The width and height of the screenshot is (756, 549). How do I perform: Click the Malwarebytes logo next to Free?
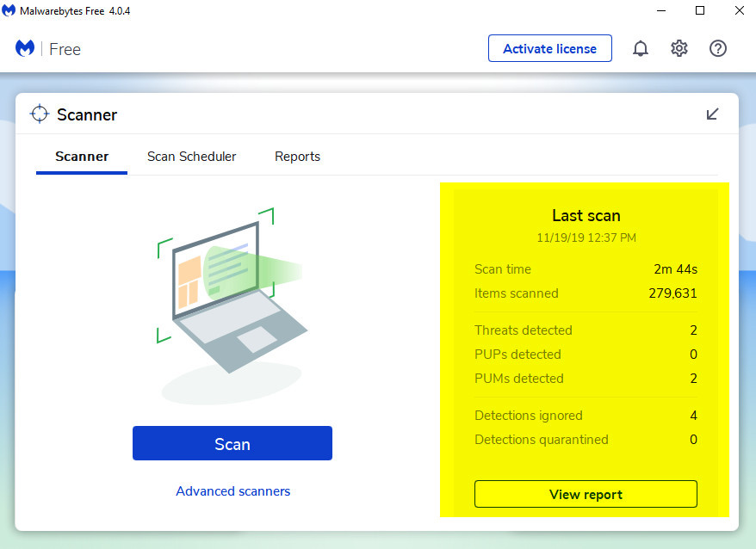point(25,49)
